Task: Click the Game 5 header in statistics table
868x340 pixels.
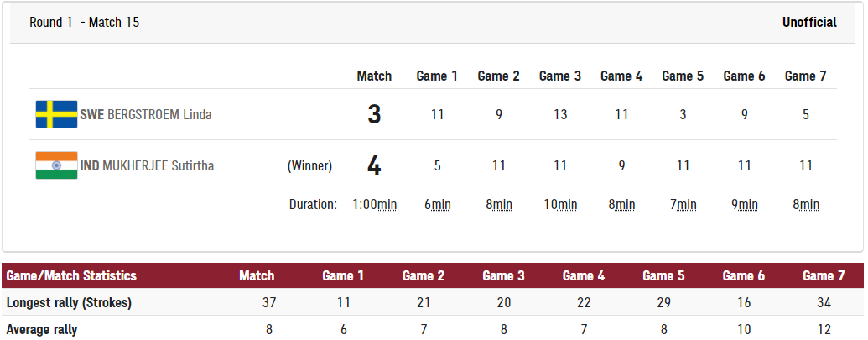Action: (x=663, y=275)
